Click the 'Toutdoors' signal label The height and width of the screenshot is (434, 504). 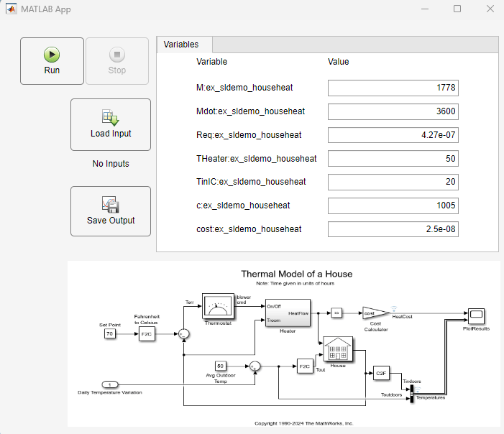[392, 394]
